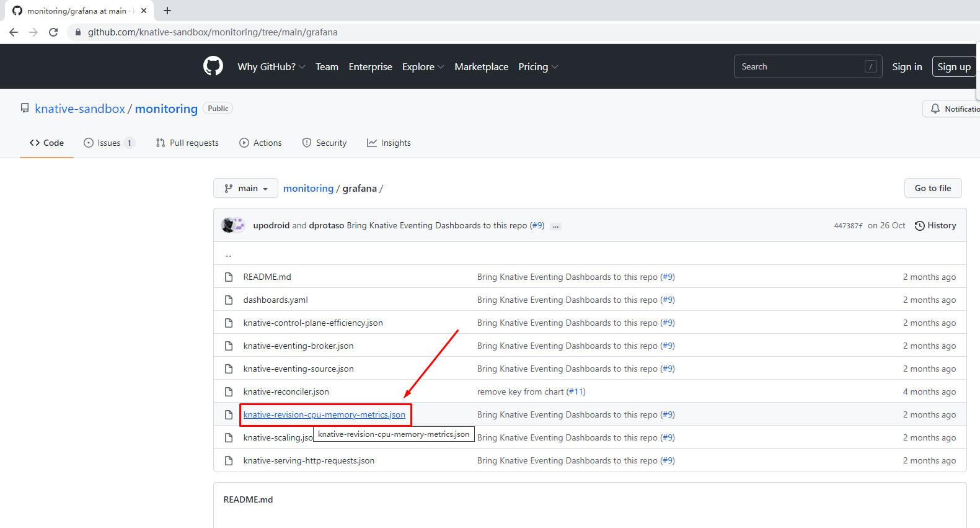This screenshot has width=980, height=528.
Task: Click the Sign in link
Action: 907,66
